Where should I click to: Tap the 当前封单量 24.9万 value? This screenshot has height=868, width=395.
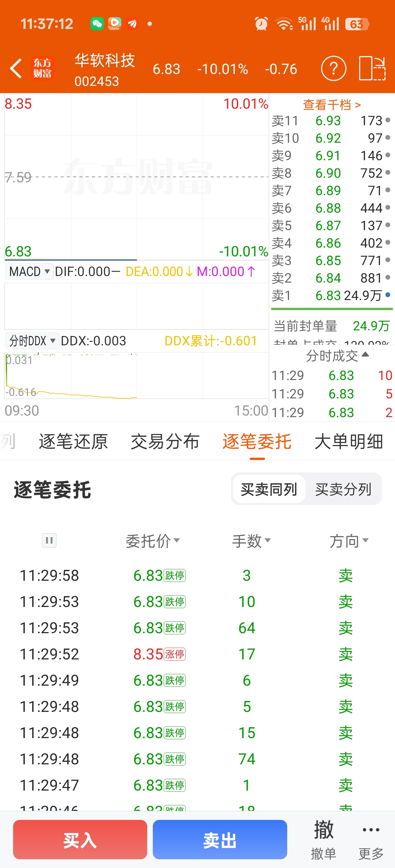(371, 326)
